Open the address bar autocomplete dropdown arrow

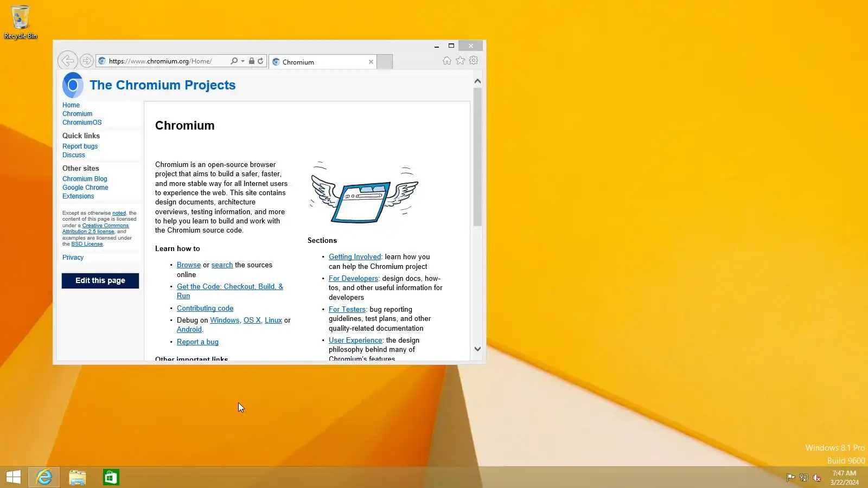tap(242, 61)
